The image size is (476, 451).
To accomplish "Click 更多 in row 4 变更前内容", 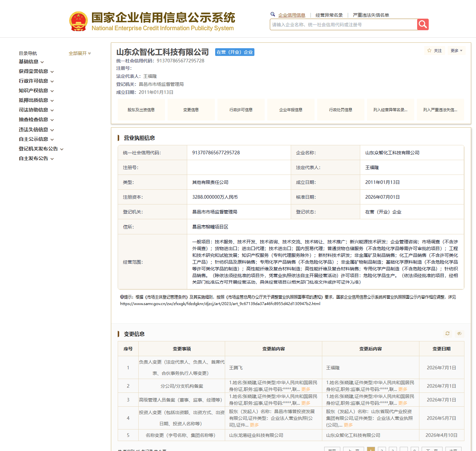I will click(254, 425).
